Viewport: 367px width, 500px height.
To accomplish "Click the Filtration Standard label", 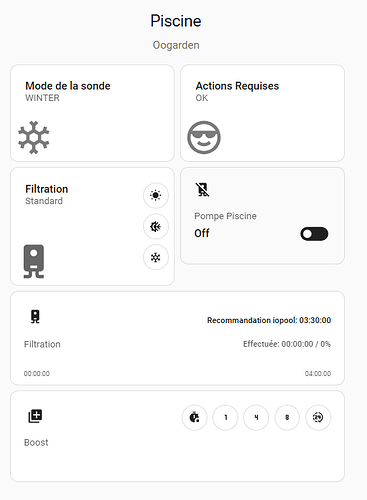I will pyautogui.click(x=44, y=201).
